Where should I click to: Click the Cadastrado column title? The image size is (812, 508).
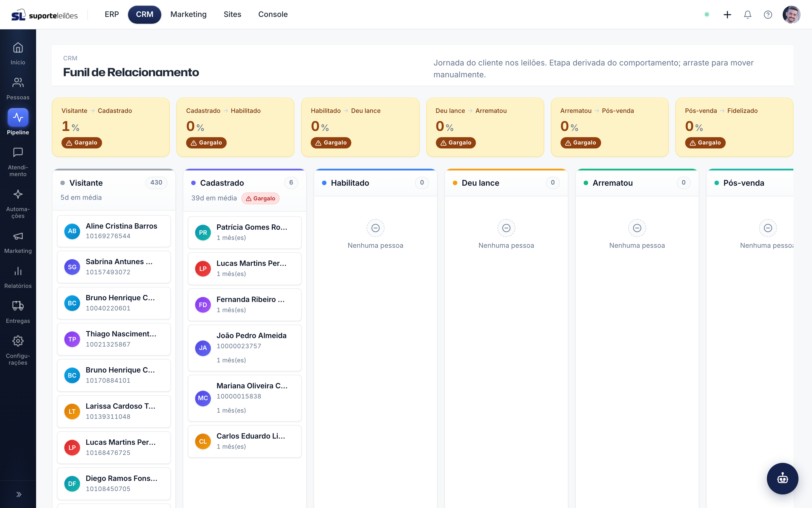222,183
